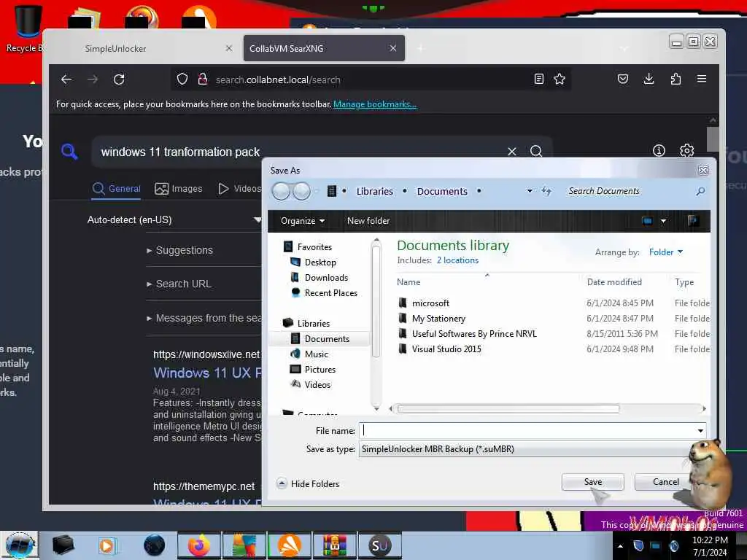Switch to the Images results tab

pos(179,189)
